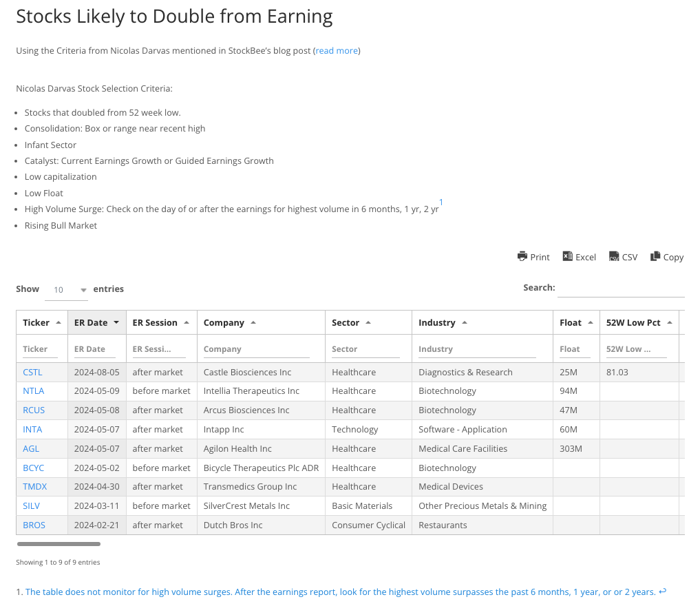Click the superscript 1 footnote marker
This screenshot has width=700, height=606.
tap(441, 202)
